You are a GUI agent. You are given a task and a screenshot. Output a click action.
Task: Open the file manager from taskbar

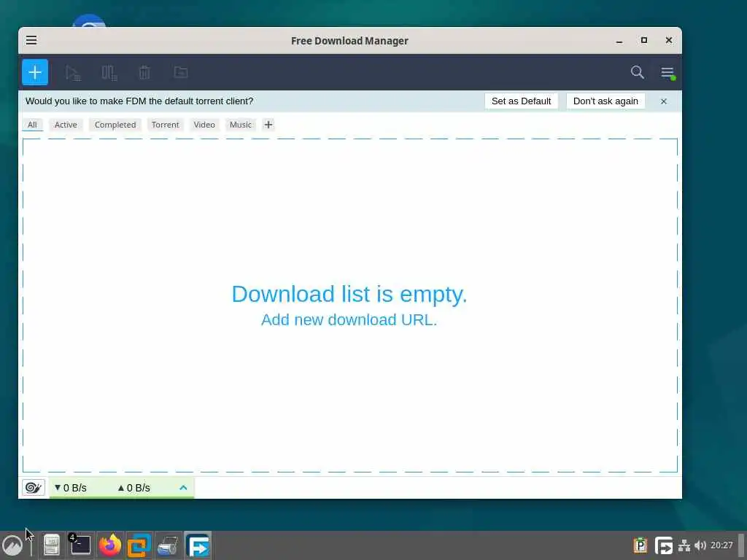pos(52,545)
